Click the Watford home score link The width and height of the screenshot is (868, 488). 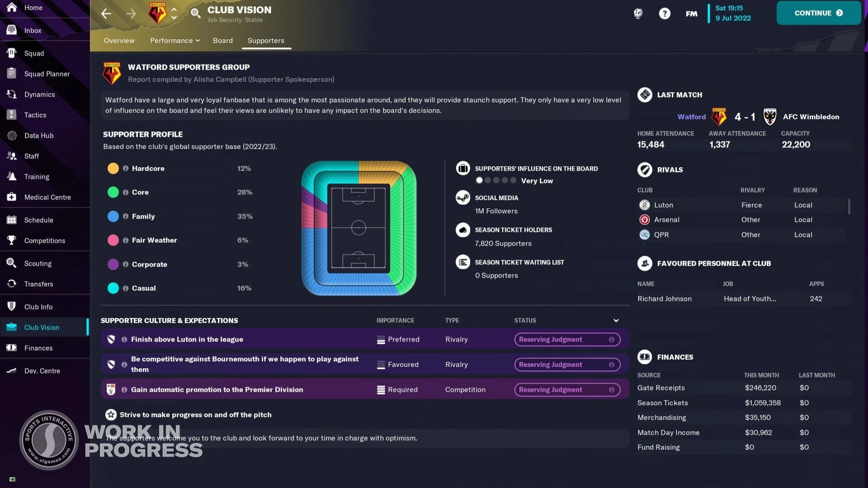[x=737, y=116]
